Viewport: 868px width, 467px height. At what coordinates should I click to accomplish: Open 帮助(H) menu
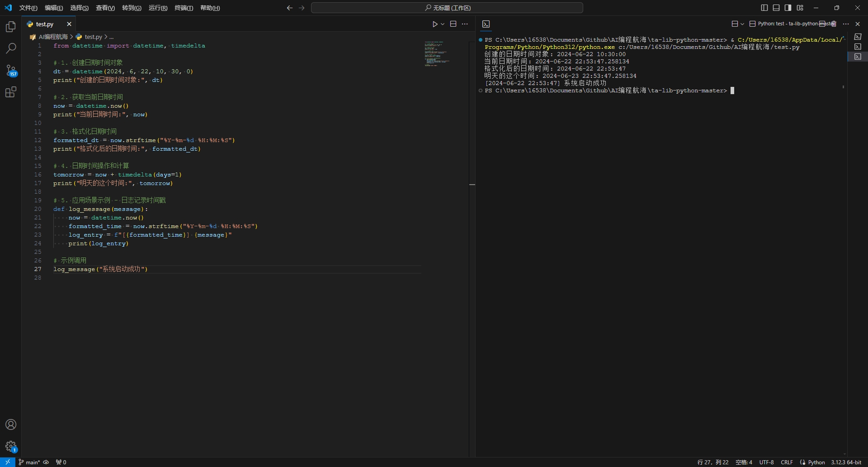coord(210,8)
